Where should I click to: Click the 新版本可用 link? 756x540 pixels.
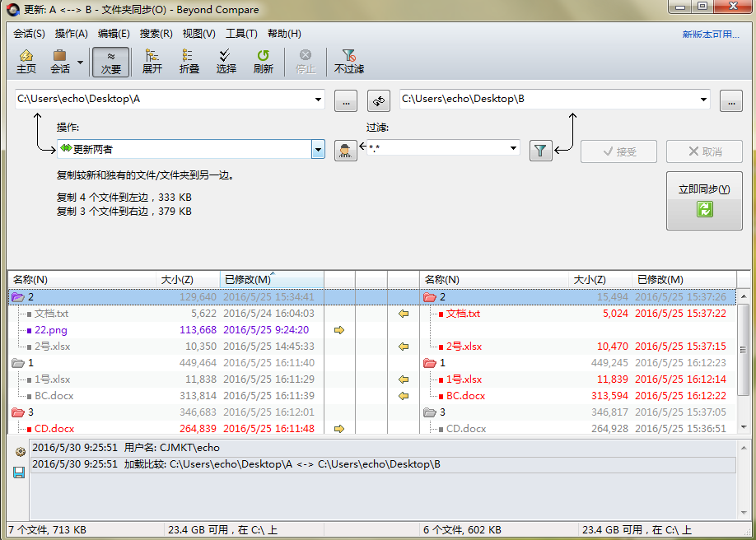710,35
